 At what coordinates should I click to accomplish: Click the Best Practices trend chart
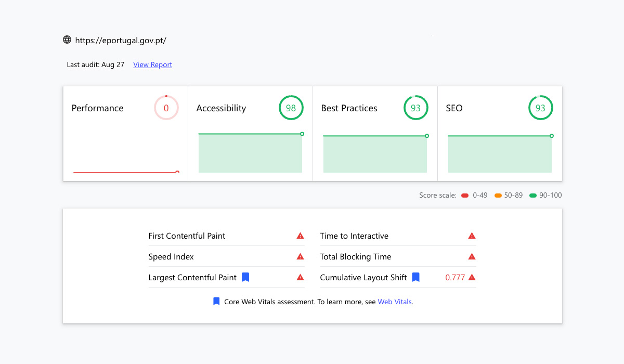click(375, 154)
